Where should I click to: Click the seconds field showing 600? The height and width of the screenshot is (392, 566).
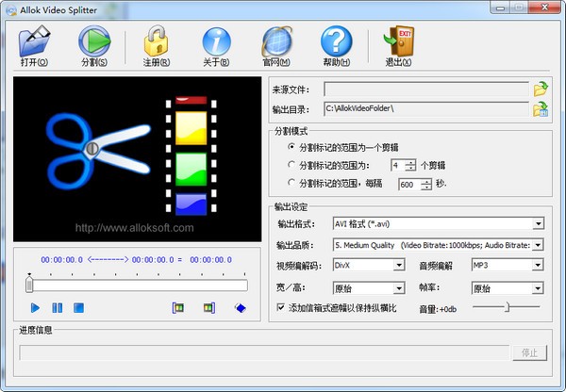pyautogui.click(x=409, y=185)
